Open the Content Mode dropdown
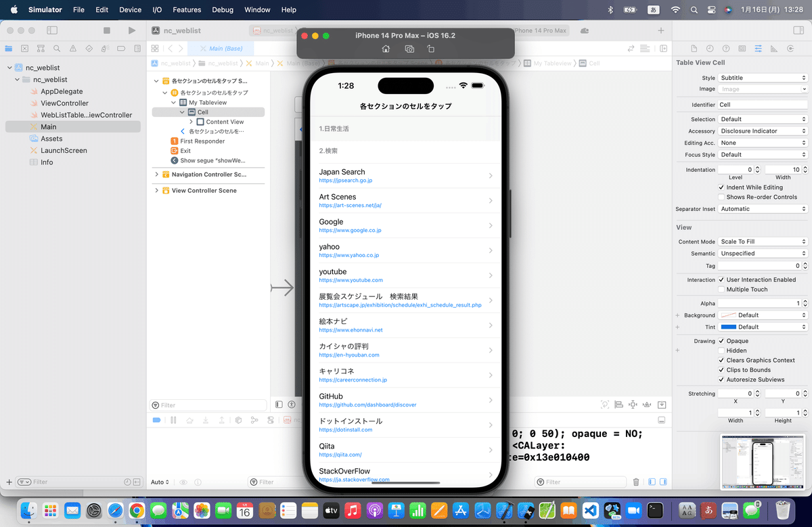Viewport: 812px width, 527px height. pos(763,242)
